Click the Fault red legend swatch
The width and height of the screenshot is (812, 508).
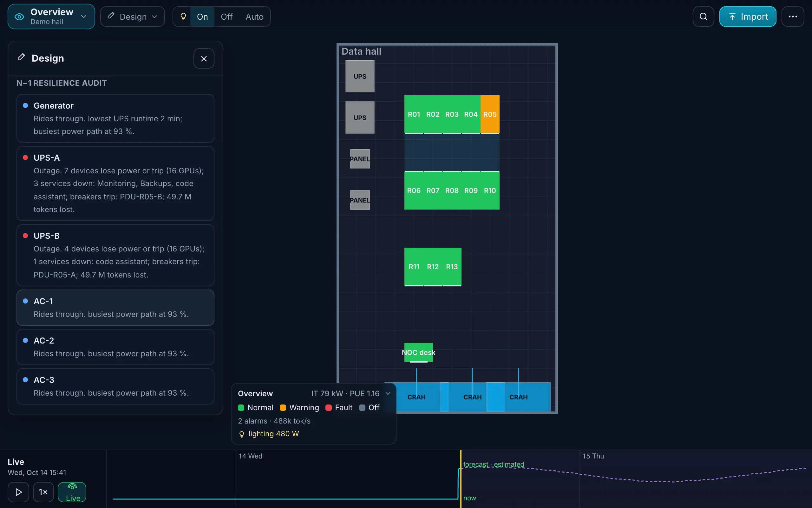point(329,408)
